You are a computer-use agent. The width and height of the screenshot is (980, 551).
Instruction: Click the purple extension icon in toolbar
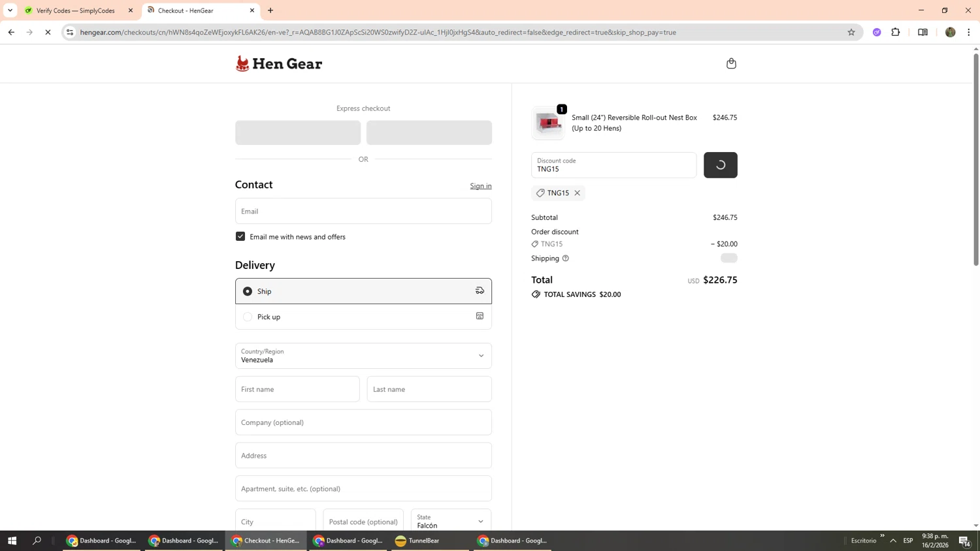(877, 32)
